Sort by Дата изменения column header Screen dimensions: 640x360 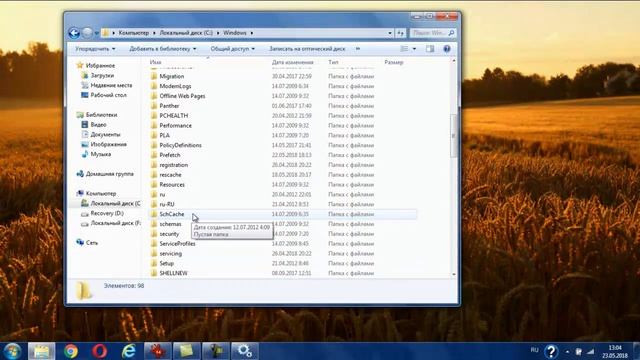293,62
